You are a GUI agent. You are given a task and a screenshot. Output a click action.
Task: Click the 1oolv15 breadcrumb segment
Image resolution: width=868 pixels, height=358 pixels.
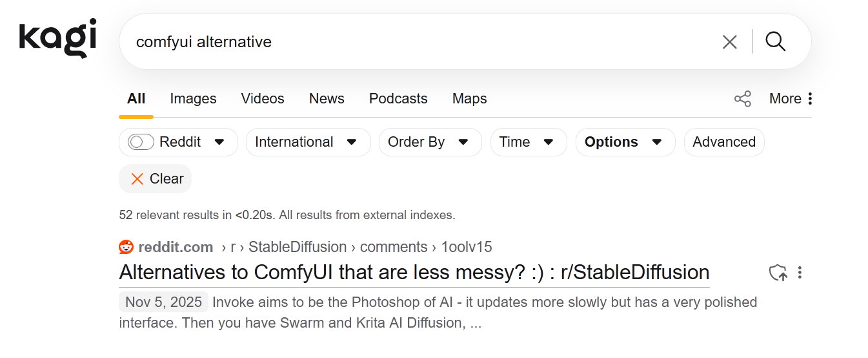pos(467,247)
